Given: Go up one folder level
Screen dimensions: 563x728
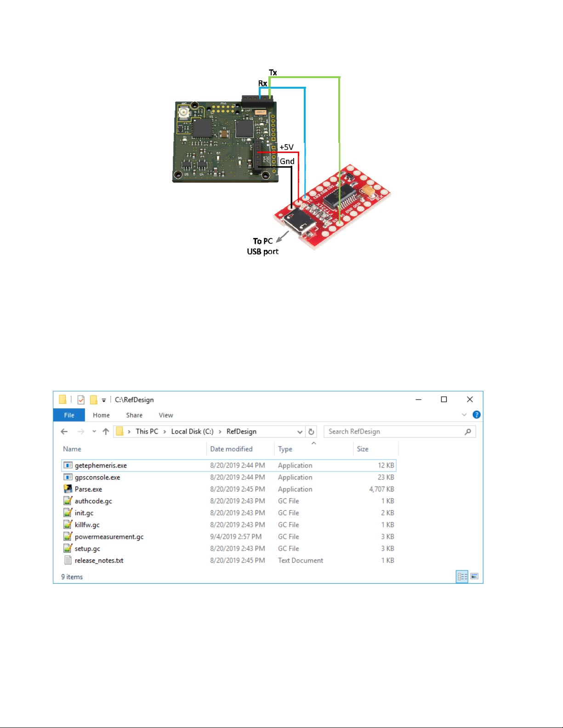Looking at the screenshot, I should pyautogui.click(x=106, y=432).
